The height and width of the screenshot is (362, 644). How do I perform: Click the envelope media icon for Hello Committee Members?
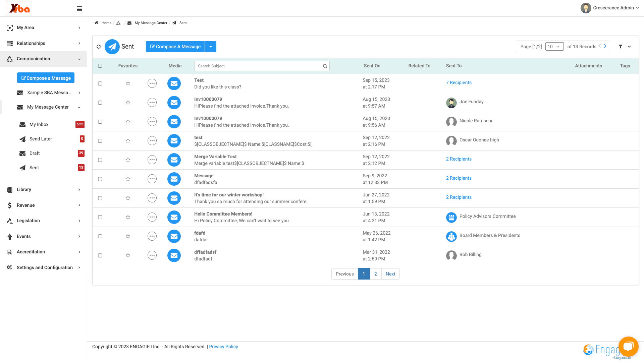coord(174,217)
